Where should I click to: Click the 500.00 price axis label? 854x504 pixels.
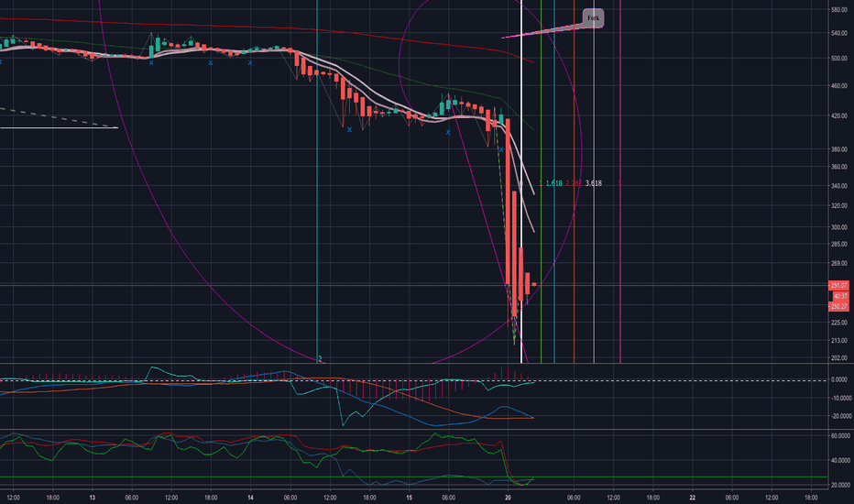838,59
